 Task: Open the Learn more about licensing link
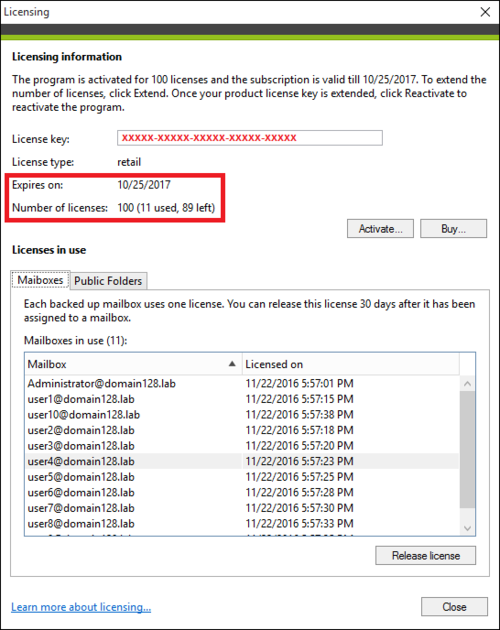[x=81, y=607]
